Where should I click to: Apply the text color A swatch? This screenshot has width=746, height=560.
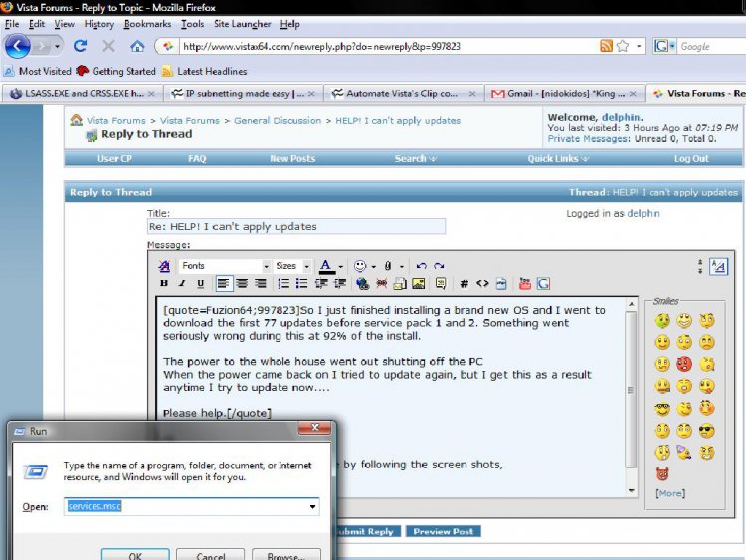tap(326, 266)
